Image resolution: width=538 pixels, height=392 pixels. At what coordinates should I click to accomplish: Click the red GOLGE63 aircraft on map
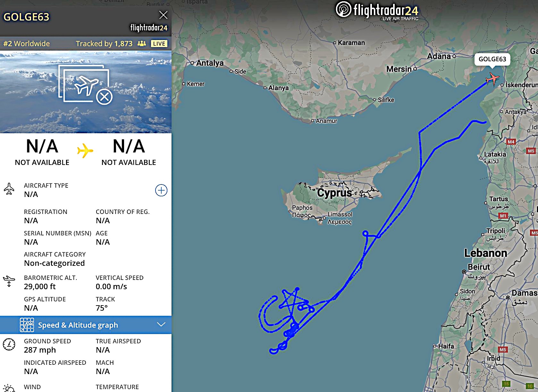click(x=492, y=78)
